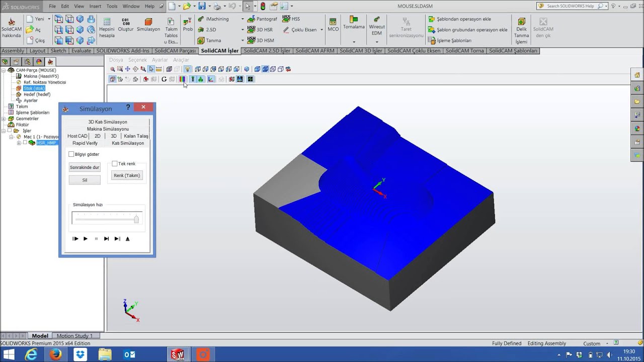Add an iMachining operation
The height and width of the screenshot is (362, 644).
213,19
